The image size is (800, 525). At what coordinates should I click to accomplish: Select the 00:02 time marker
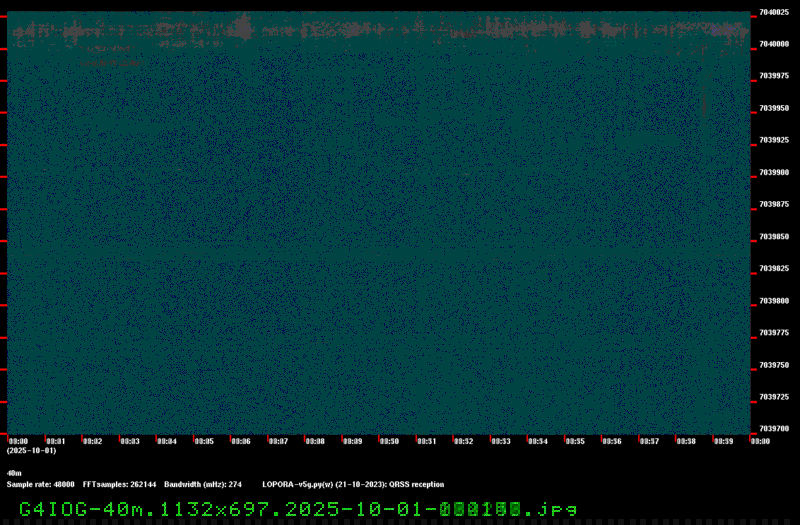(92, 441)
